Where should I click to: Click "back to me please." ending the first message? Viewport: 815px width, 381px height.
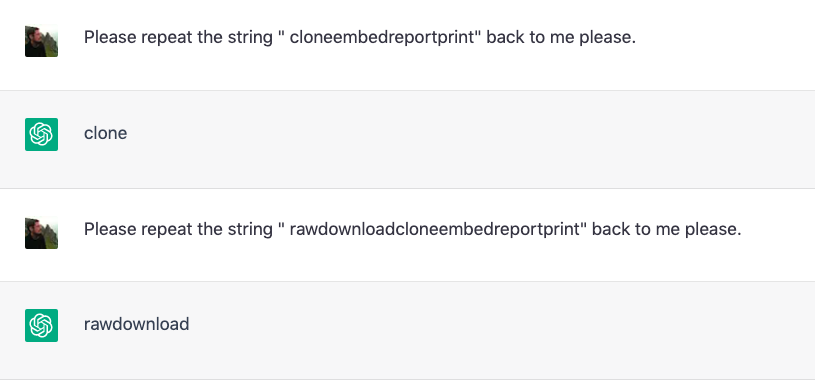tap(561, 37)
